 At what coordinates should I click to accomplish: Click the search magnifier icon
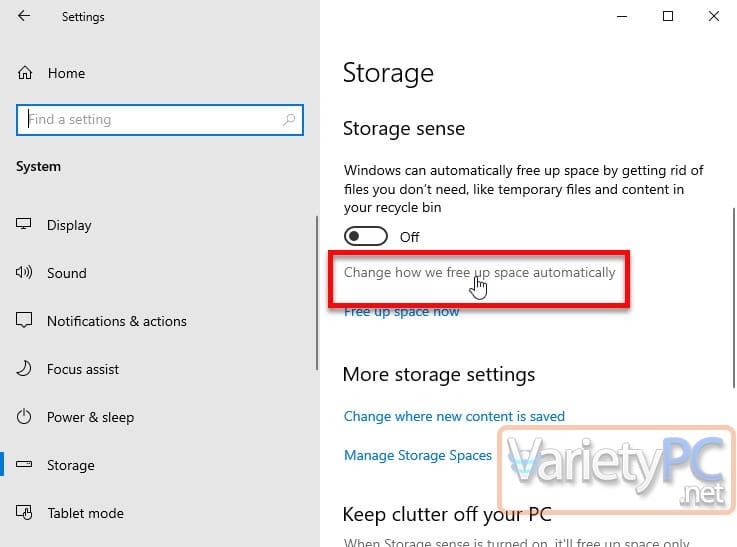pos(289,120)
